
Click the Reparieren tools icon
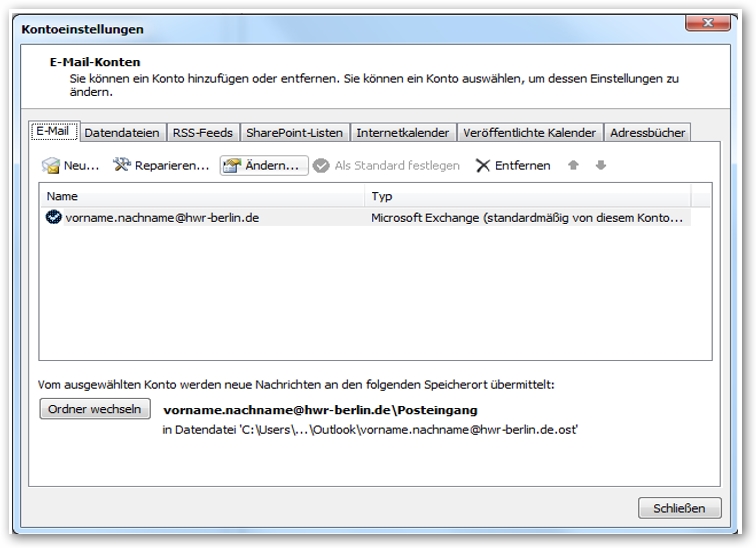(x=122, y=165)
